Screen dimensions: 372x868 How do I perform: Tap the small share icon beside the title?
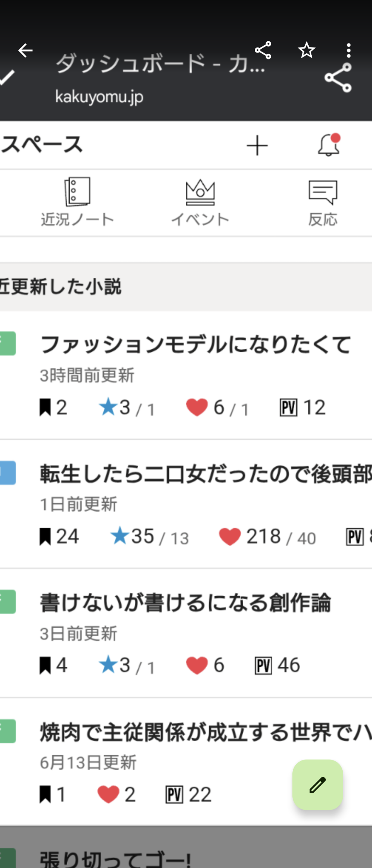point(263,50)
